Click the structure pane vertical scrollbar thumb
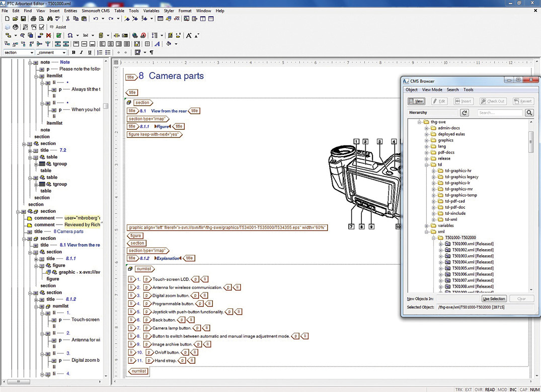Viewport: 541px width, 392px height. (x=106, y=106)
